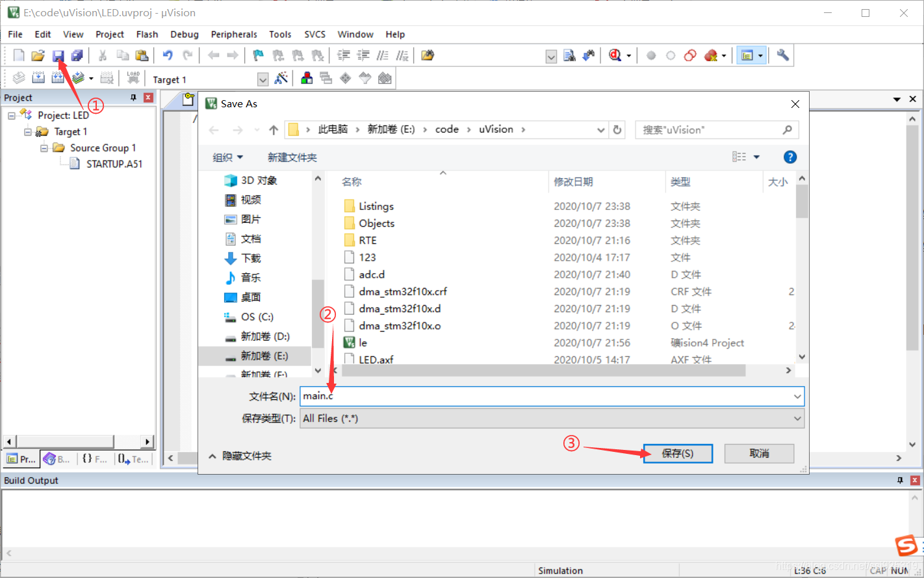The width and height of the screenshot is (924, 578).
Task: Open the view options dropdown arrow
Action: coord(756,157)
